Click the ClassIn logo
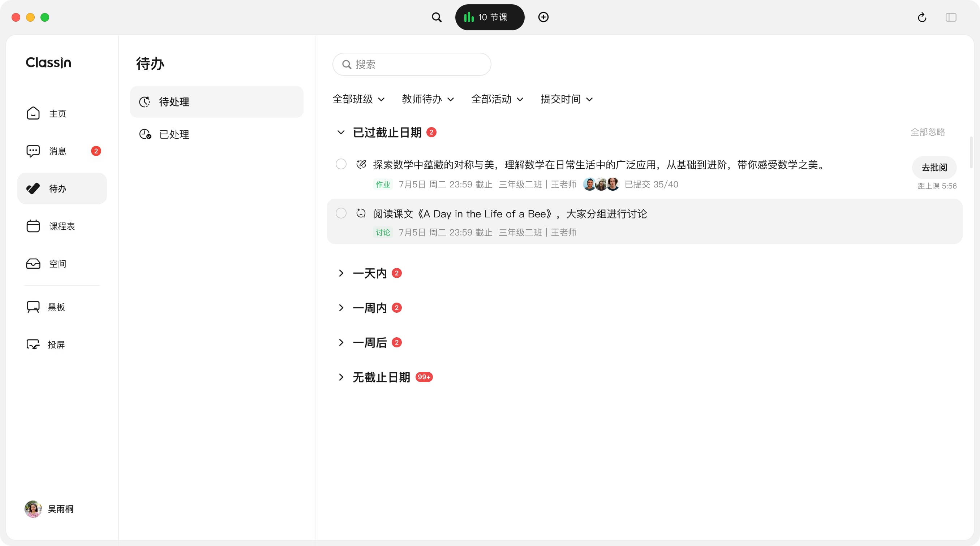 [48, 62]
